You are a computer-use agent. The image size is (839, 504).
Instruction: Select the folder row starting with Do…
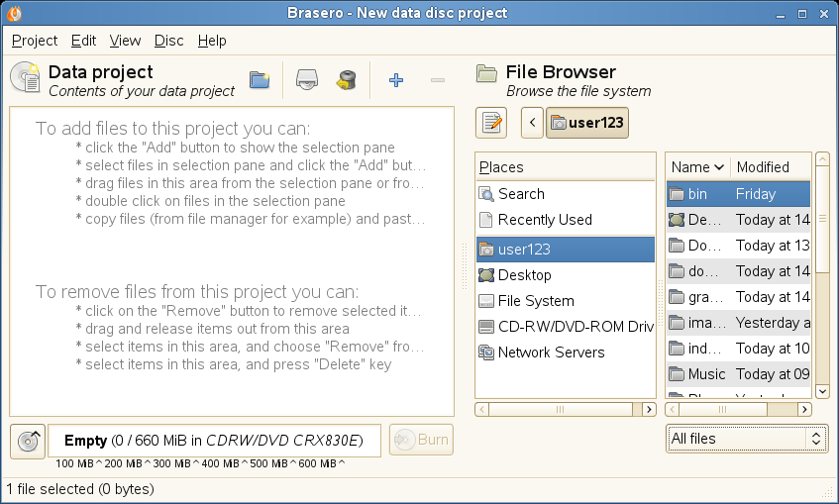[738, 245]
